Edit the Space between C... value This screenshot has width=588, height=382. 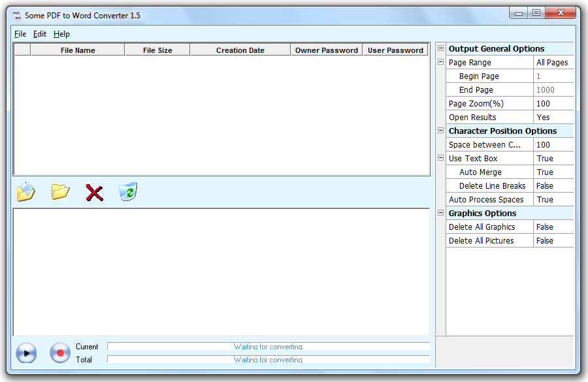(553, 145)
